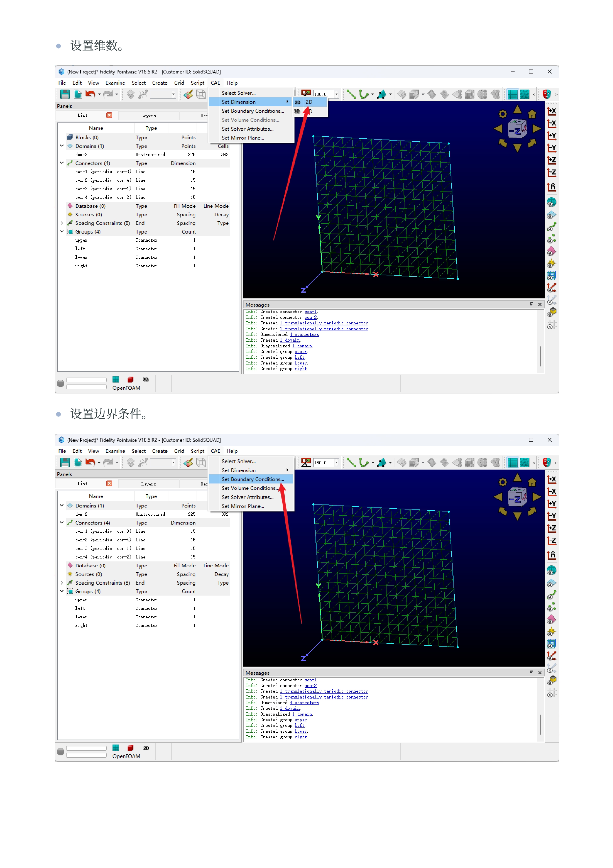Collapse Groups (4) tree in top screenshot
Viewport: 613px width, 868px height.
(62, 232)
